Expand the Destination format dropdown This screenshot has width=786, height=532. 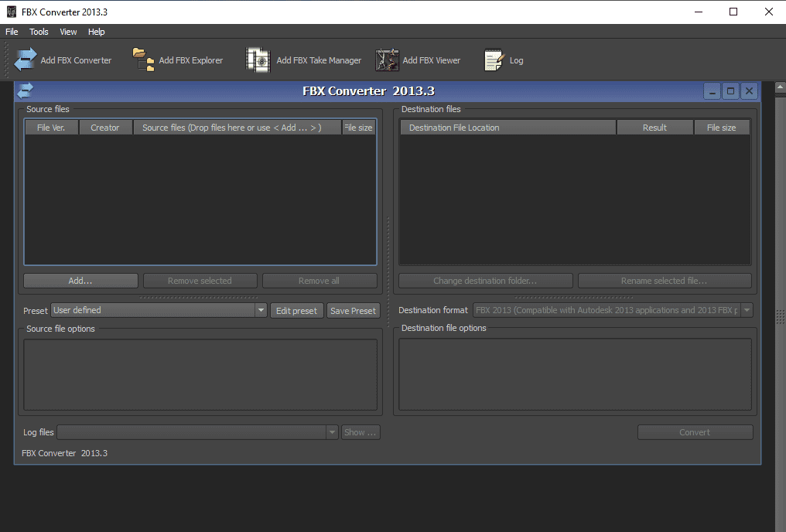point(746,310)
